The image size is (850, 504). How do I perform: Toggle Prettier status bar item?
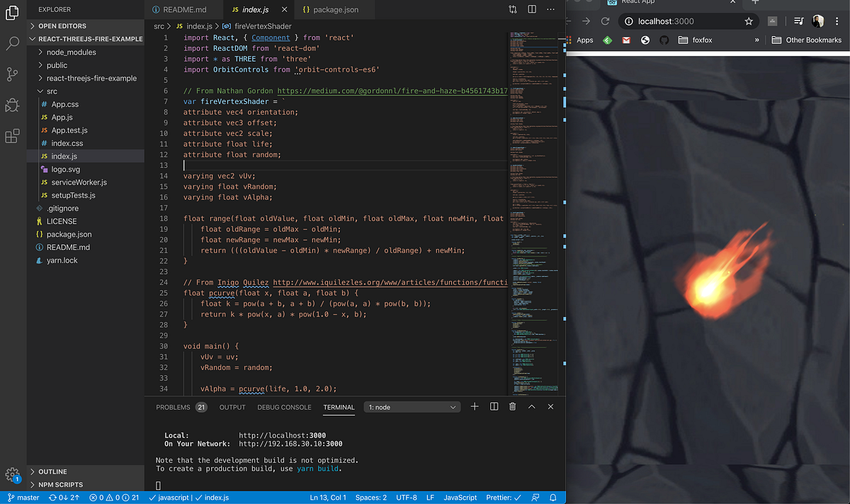click(x=503, y=498)
